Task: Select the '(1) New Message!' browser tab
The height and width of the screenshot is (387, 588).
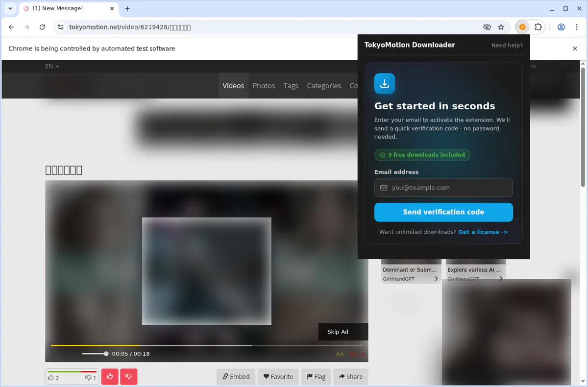Action: (x=68, y=8)
